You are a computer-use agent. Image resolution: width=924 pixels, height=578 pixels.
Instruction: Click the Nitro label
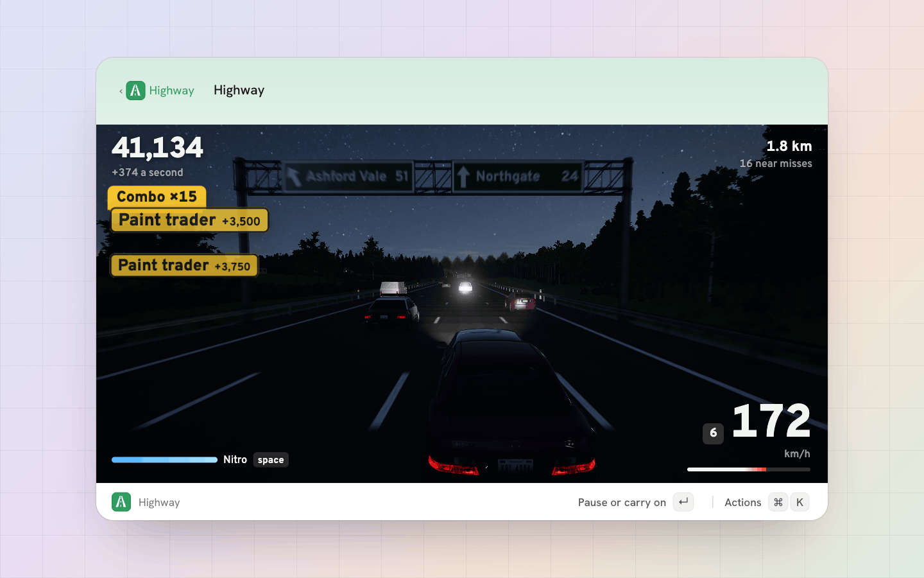pos(235,460)
